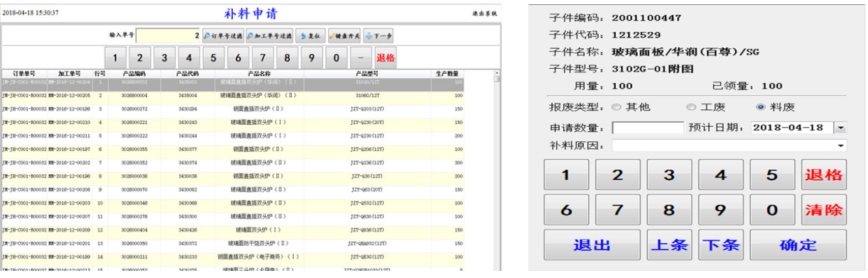Viewport: 868px width, 278px height.
Task: Tap digit 0 on the 补料申请 list keypad
Action: (337, 57)
